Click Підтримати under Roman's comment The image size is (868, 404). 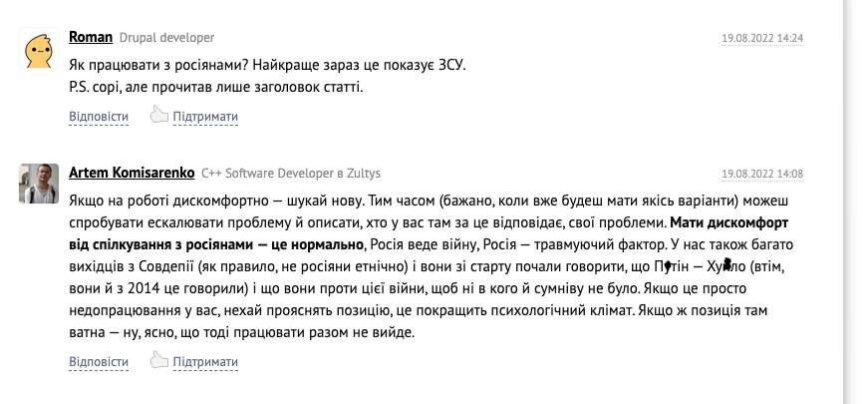[205, 117]
